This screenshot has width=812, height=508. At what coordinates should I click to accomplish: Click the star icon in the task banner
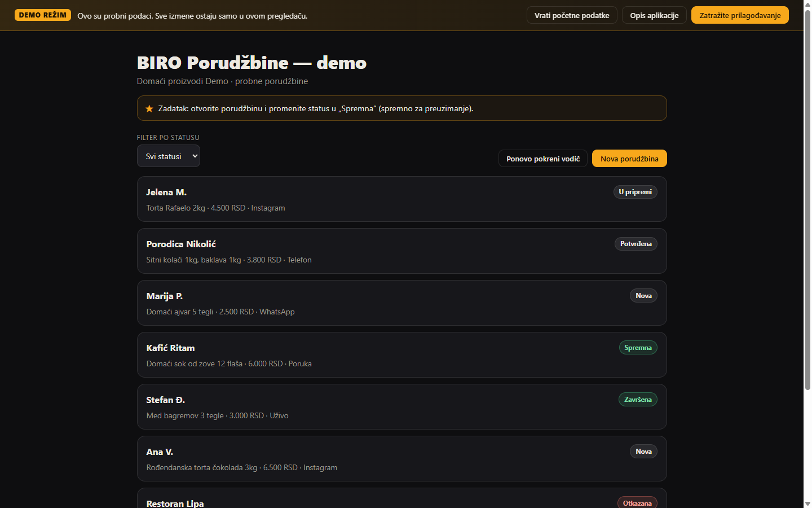149,108
